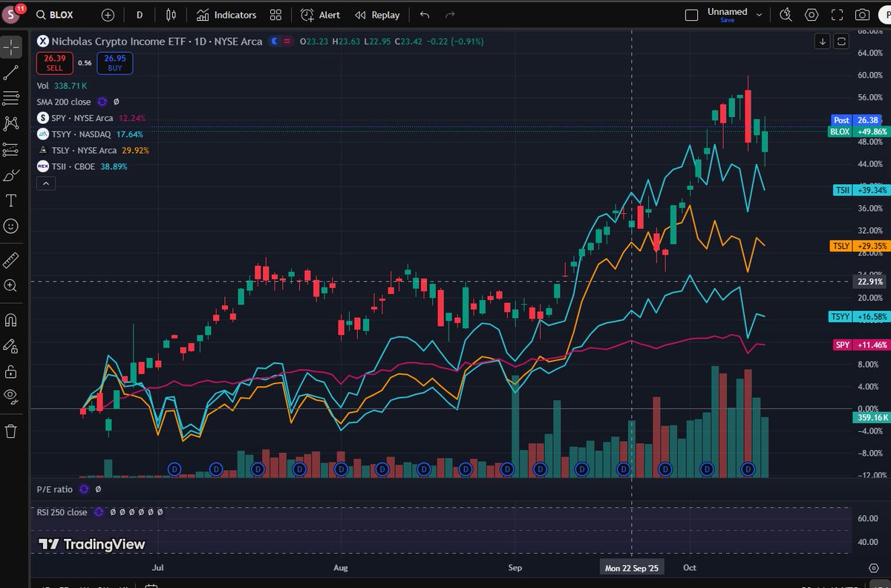Open time axis settings gear icon

[x=873, y=568]
